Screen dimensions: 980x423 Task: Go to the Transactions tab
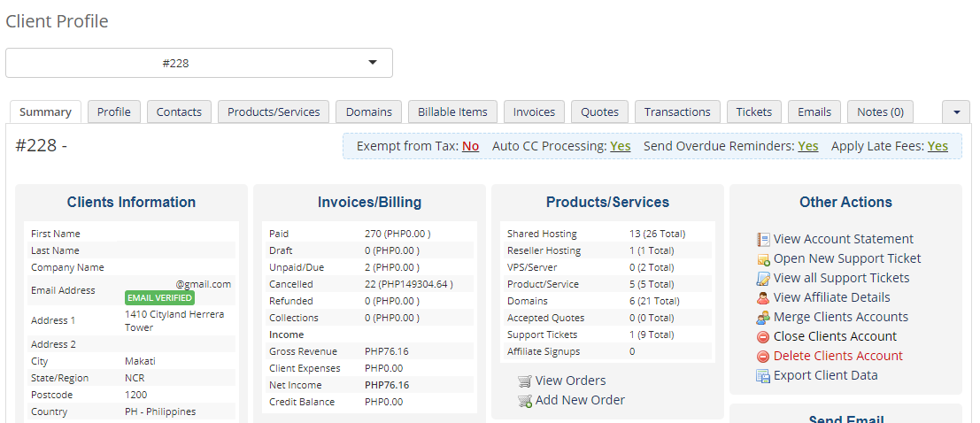[677, 112]
